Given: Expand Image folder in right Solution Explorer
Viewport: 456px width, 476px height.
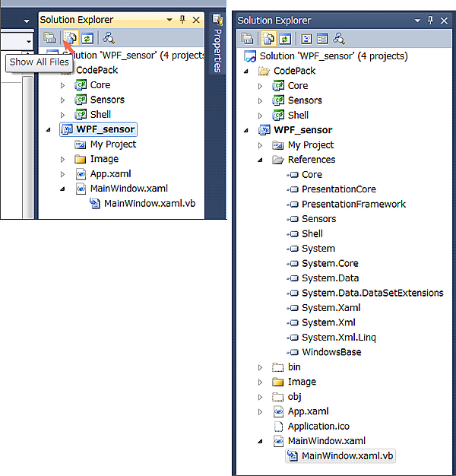Looking at the screenshot, I should pyautogui.click(x=261, y=382).
